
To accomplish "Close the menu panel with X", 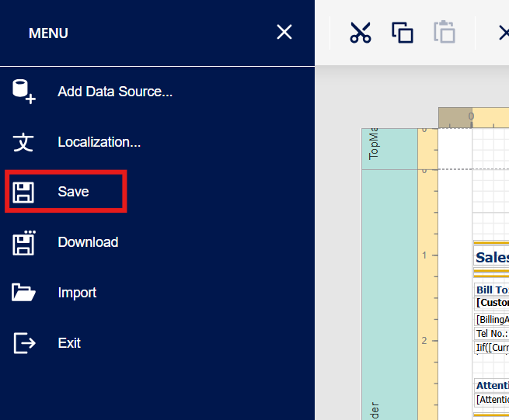I will click(284, 32).
